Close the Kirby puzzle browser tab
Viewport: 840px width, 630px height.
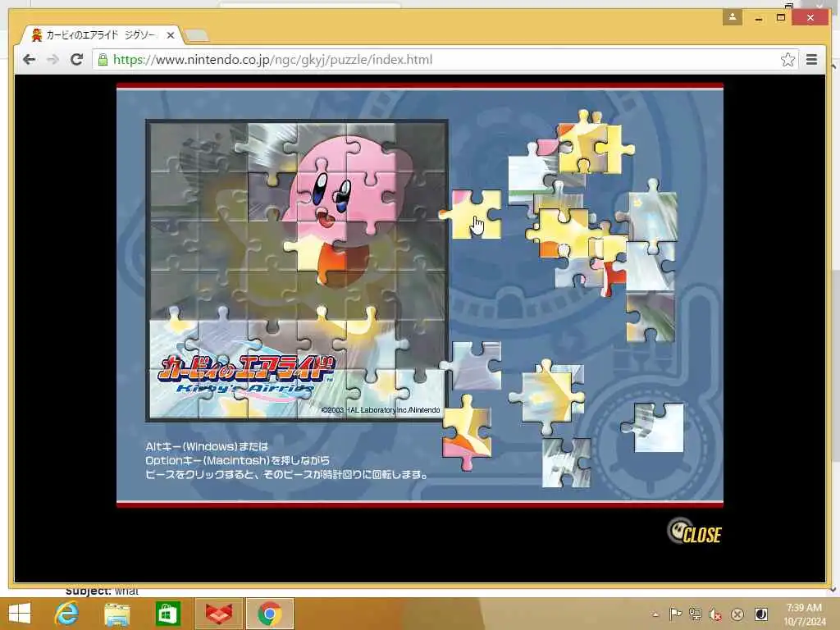[x=171, y=35]
